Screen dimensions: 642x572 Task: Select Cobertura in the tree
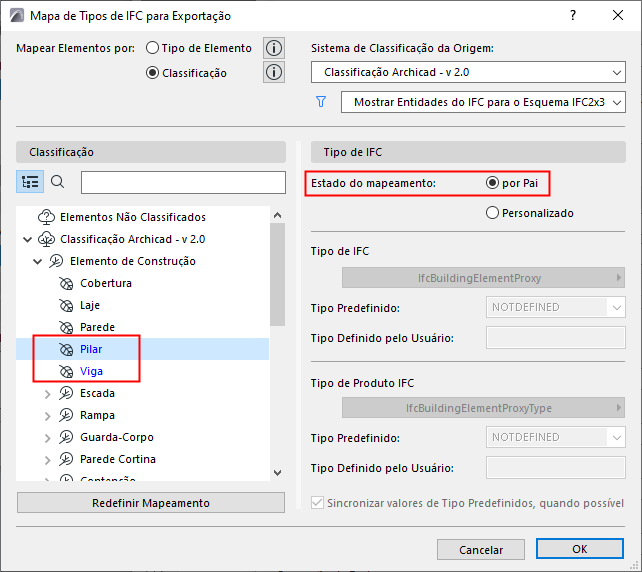(x=106, y=283)
